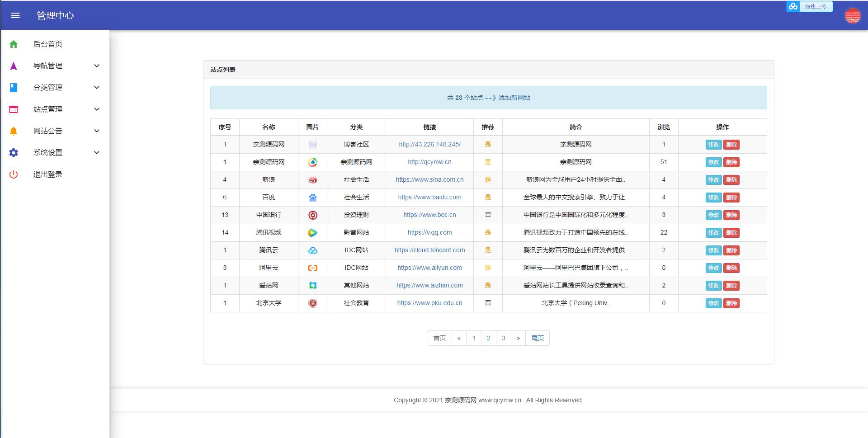Click the home icon next to 后台首页

click(x=13, y=44)
